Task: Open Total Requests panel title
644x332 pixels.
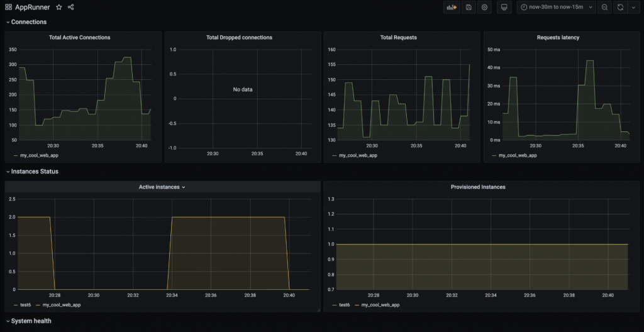Action: [x=398, y=37]
